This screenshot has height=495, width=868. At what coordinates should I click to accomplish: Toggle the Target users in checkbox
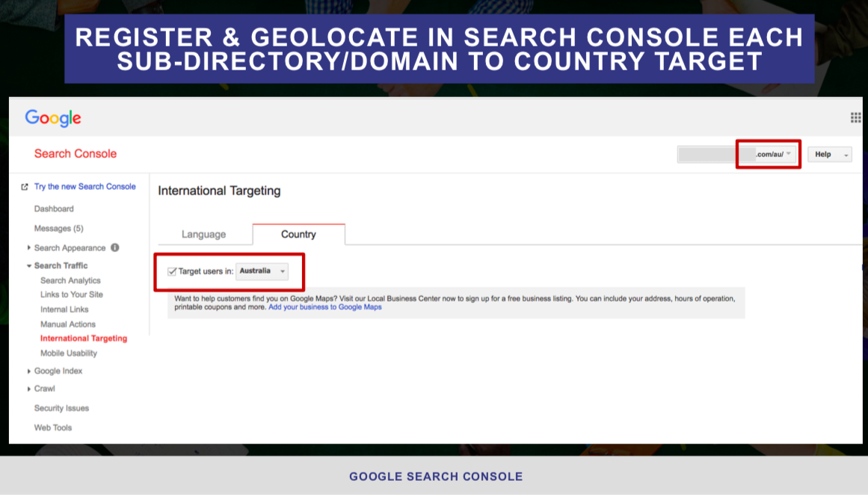pos(172,271)
